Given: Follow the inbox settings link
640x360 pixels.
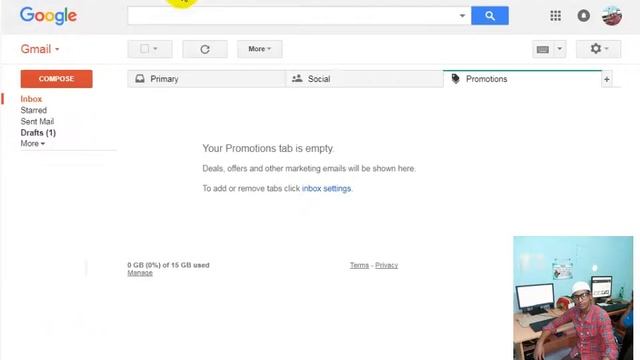Looking at the screenshot, I should [x=326, y=189].
